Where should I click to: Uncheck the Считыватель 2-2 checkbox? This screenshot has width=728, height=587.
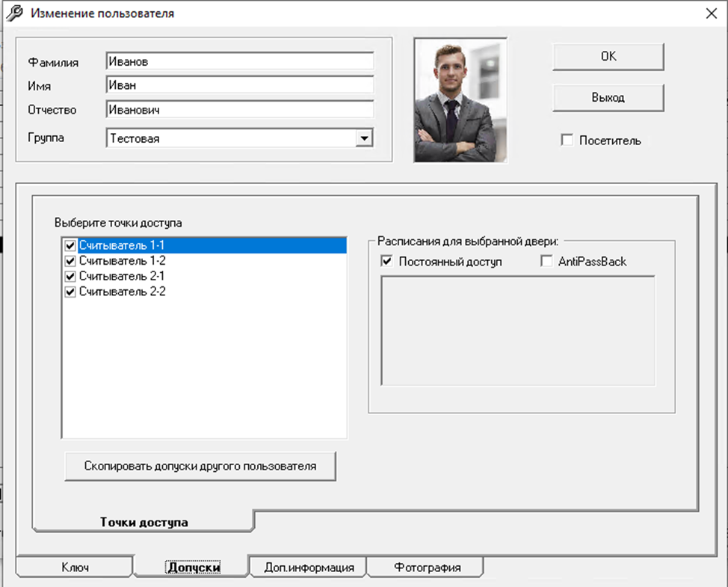click(70, 292)
